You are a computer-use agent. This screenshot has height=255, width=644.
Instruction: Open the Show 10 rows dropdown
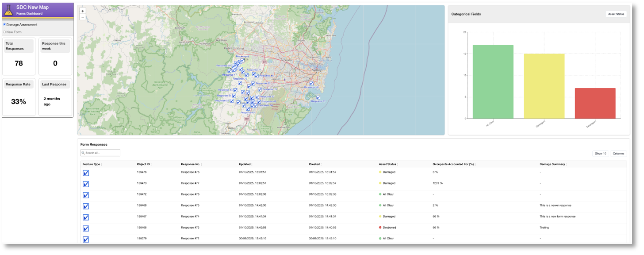[x=600, y=154]
